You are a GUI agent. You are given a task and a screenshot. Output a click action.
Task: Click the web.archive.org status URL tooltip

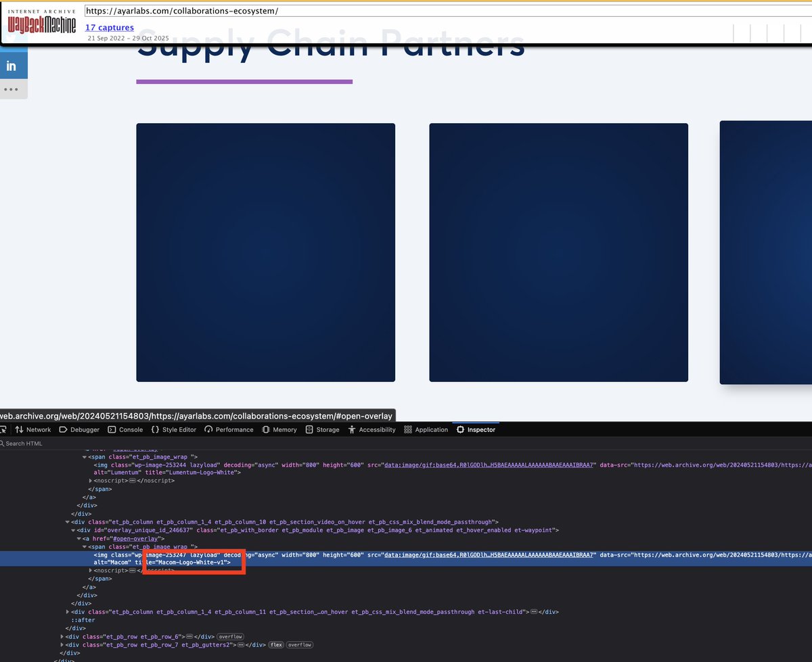tap(197, 416)
